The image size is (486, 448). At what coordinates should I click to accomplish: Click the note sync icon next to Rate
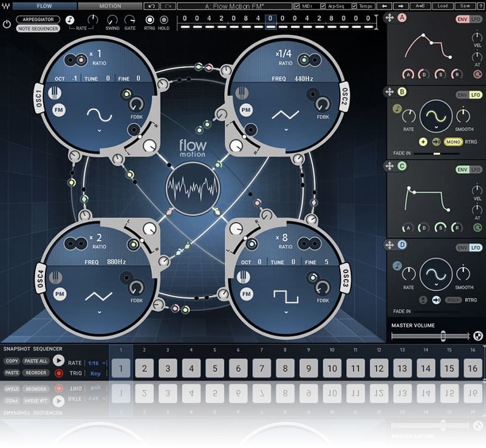70,20
